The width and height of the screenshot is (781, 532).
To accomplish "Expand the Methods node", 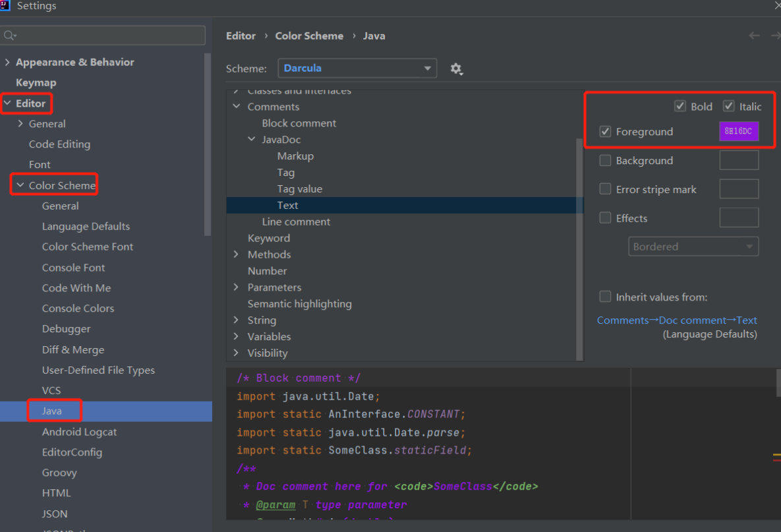I will click(x=237, y=254).
